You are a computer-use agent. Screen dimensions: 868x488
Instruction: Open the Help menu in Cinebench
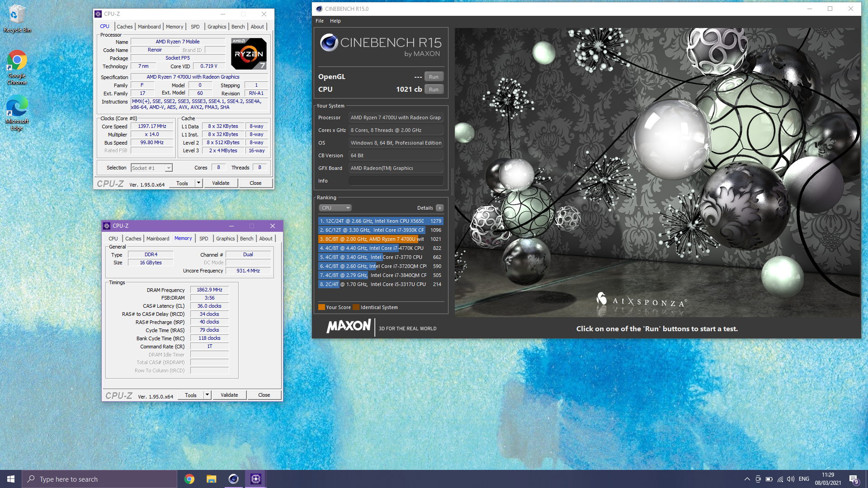335,21
